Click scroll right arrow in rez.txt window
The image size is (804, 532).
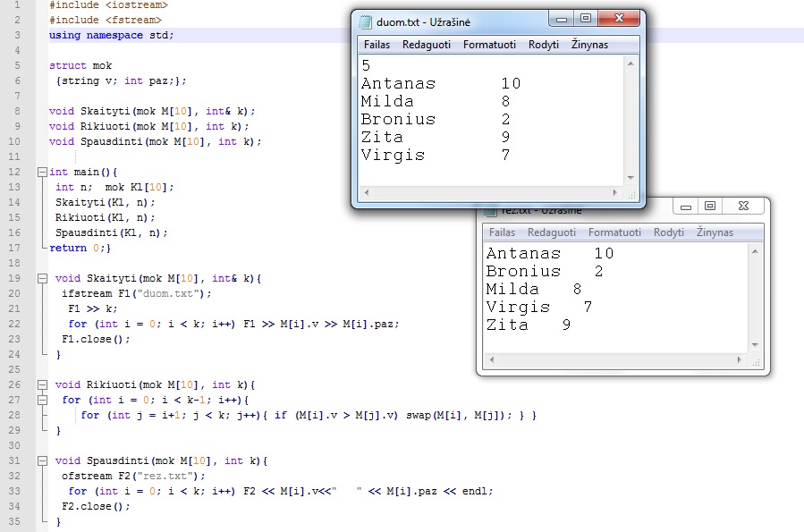[739, 359]
